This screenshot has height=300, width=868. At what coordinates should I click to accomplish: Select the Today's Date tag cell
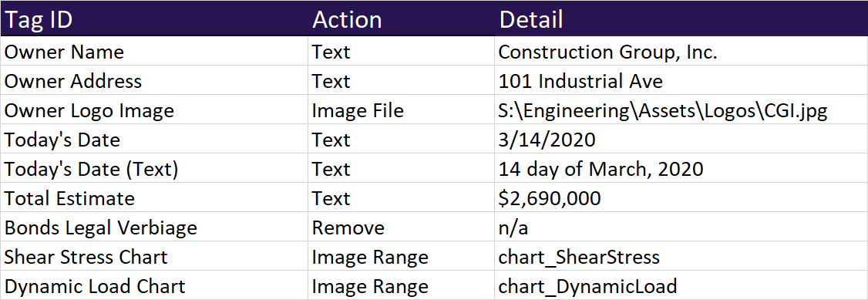pyautogui.click(x=154, y=140)
